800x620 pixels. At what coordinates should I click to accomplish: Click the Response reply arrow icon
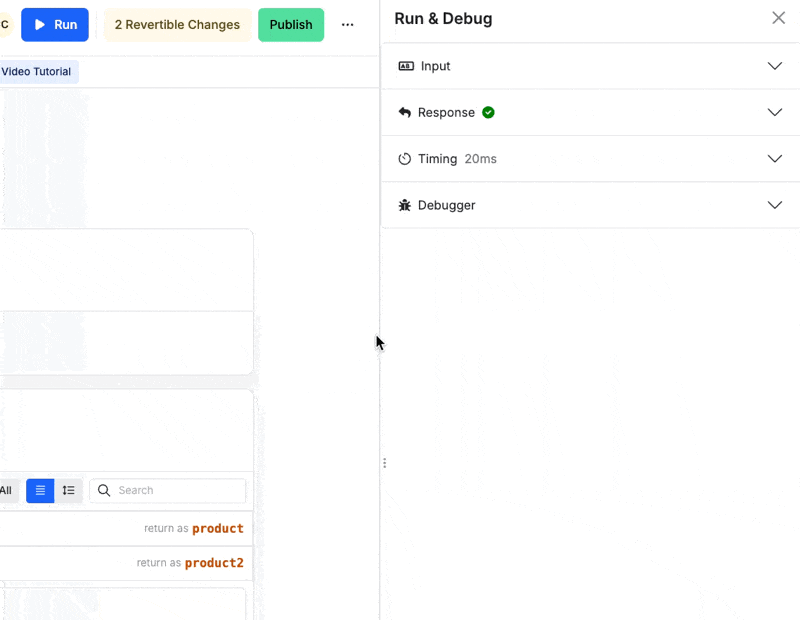[x=405, y=112]
